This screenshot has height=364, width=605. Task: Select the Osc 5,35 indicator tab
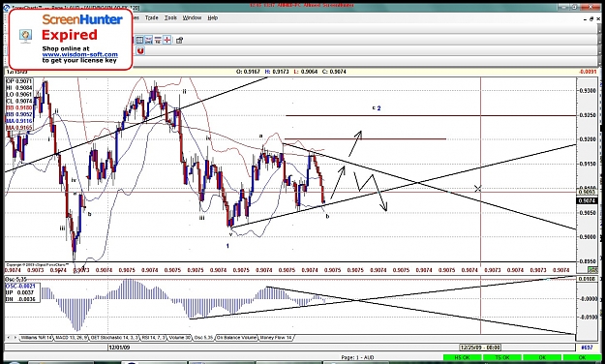click(203, 337)
